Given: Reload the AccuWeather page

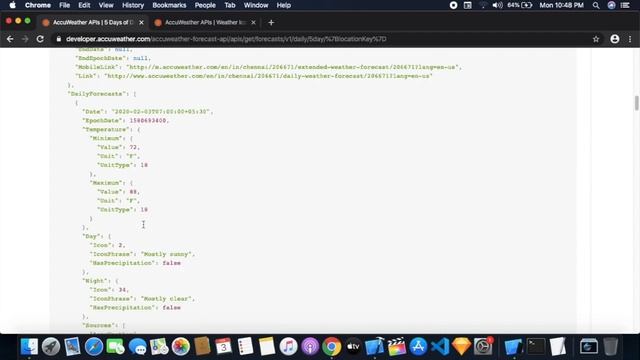Looking at the screenshot, I should click(x=40, y=39).
